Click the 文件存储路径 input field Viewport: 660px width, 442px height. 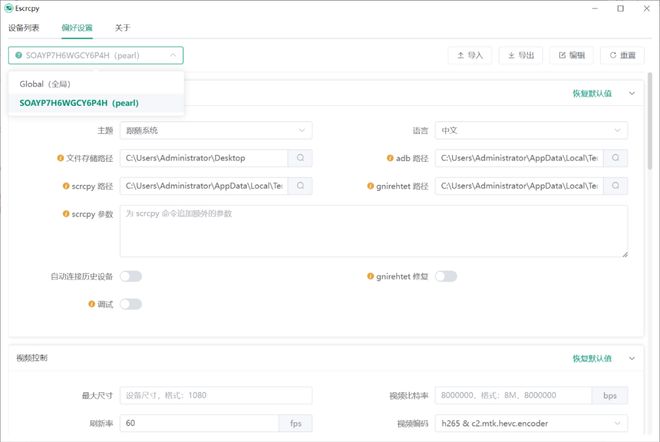coord(204,158)
